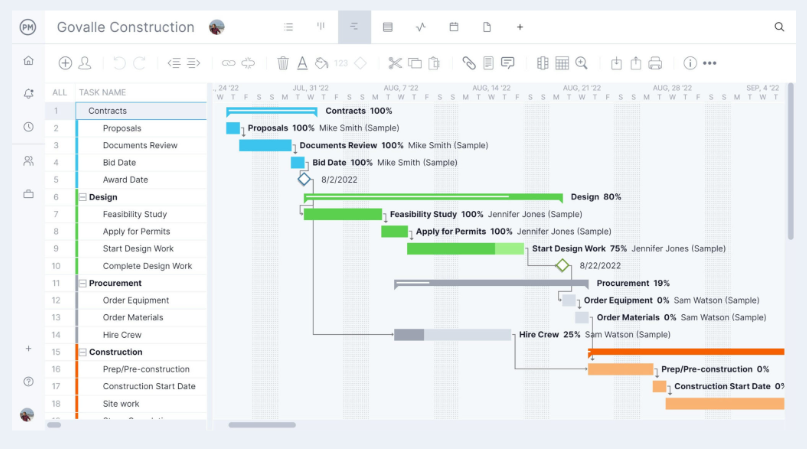Switch to the list view tab
This screenshot has height=449, width=807.
[288, 27]
